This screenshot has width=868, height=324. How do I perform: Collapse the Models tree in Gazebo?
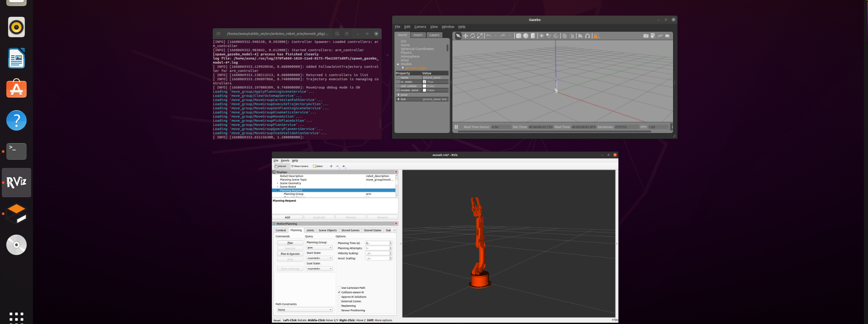tap(398, 64)
